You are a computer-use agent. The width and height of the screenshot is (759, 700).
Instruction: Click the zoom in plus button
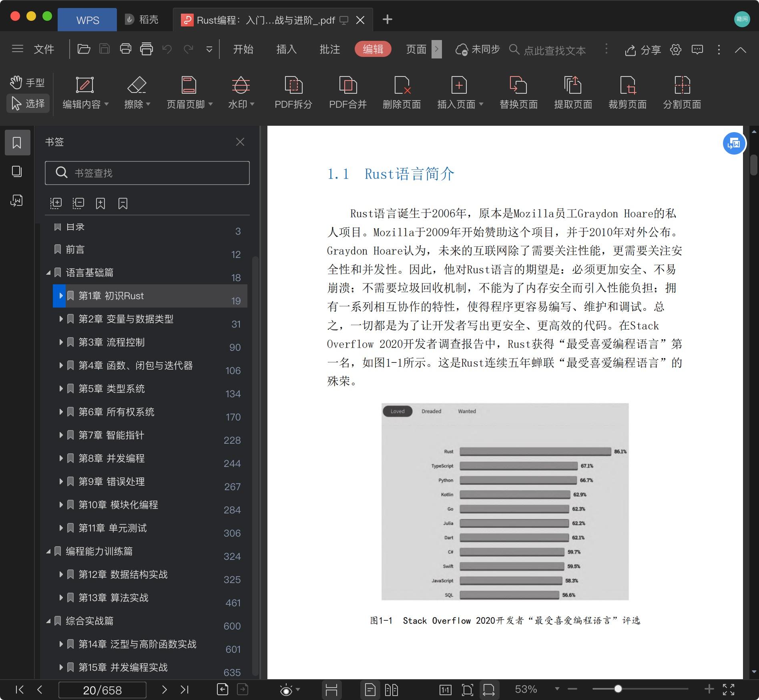709,689
